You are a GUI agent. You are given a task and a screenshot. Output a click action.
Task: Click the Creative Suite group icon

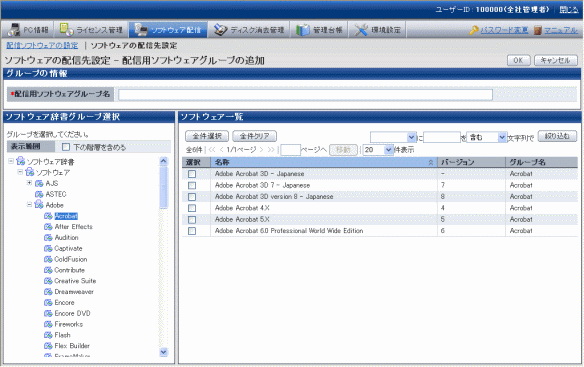(48, 281)
